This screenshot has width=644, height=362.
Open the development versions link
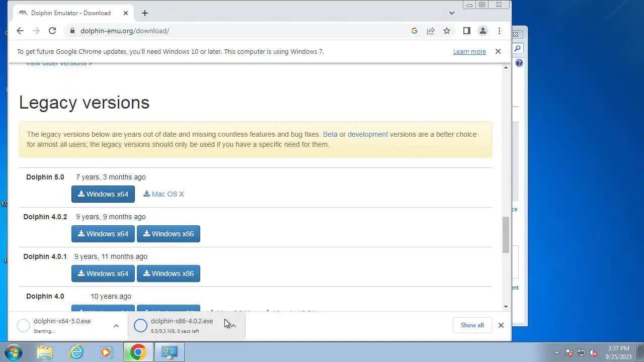pyautogui.click(x=368, y=134)
